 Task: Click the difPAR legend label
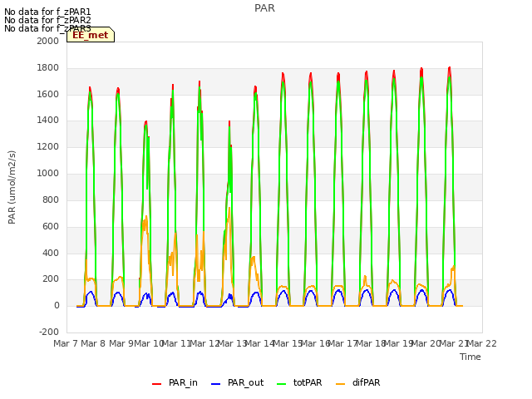tap(366, 382)
